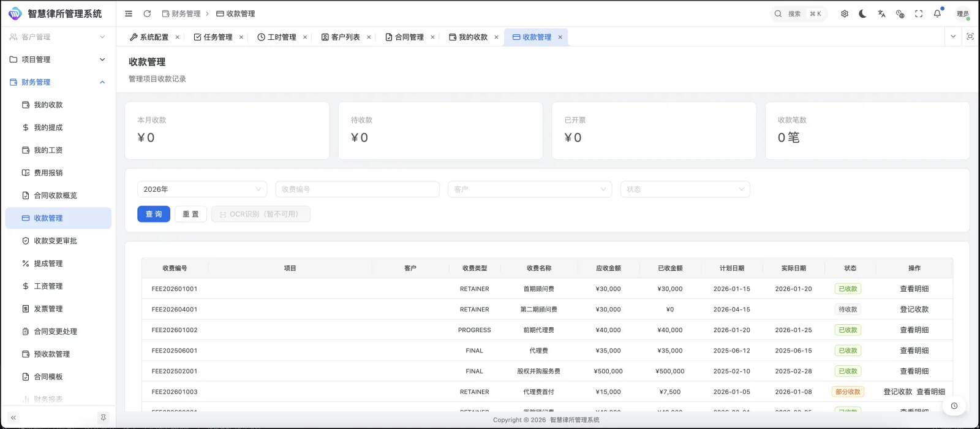Open 预收款管理 in sidebar
The height and width of the screenshot is (429, 980).
58,354
